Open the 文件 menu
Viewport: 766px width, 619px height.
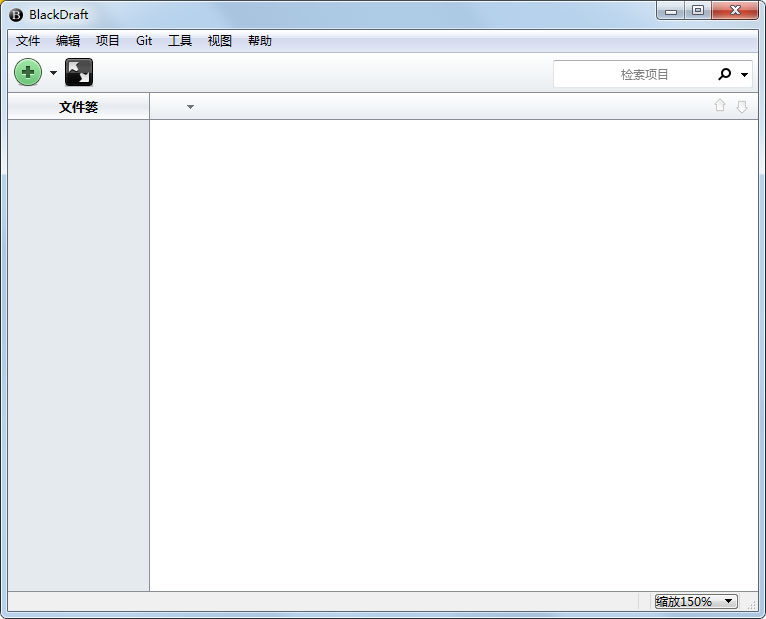click(x=28, y=41)
